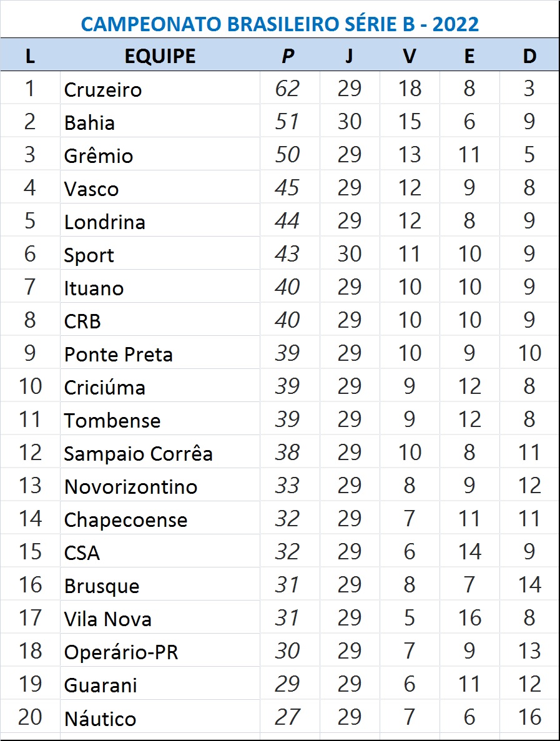560x741 pixels.
Task: Click Vila Nova's draws value 16
Action: coord(469,617)
